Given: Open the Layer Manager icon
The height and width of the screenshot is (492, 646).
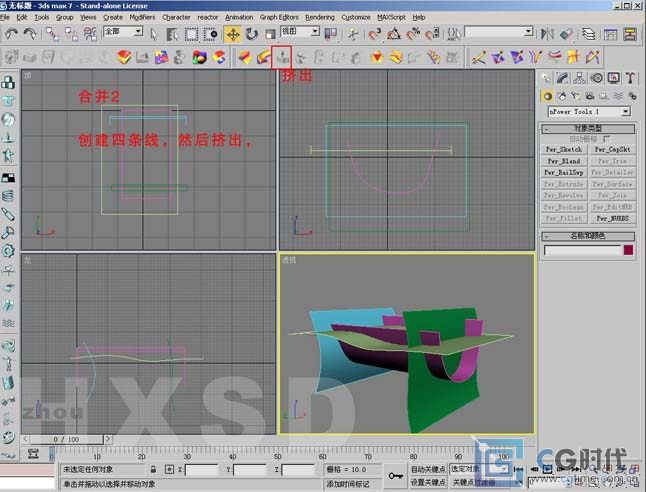Looking at the screenshot, I should coord(589,34).
